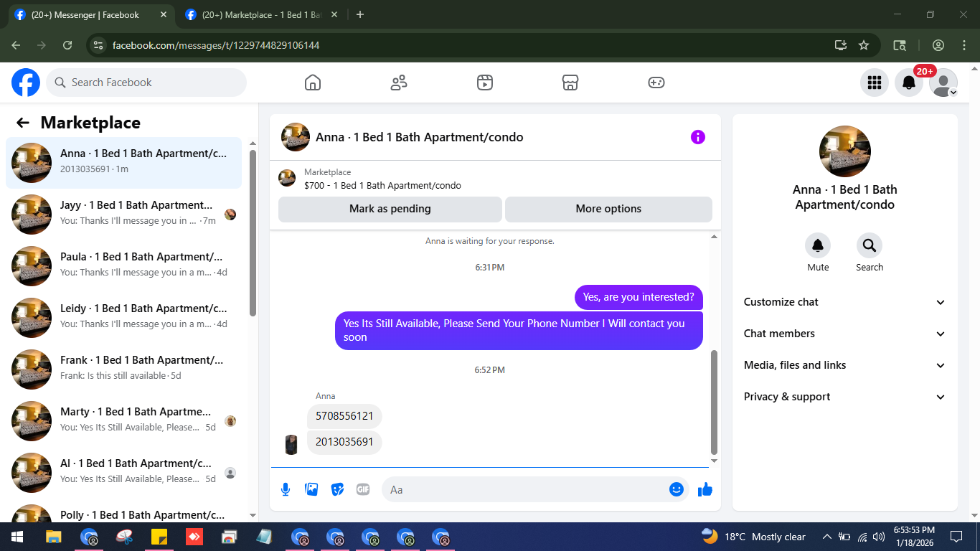Open Chrome profile icon

(x=938, y=45)
